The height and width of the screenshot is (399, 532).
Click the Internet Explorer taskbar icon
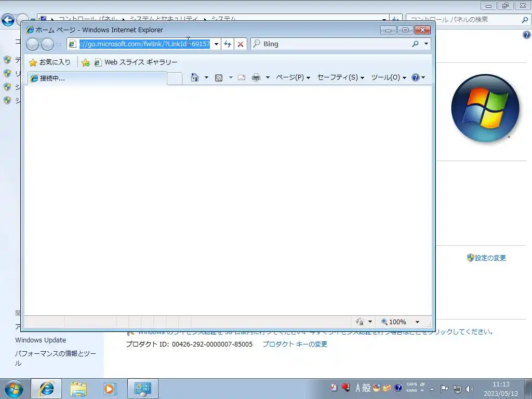pos(46,389)
